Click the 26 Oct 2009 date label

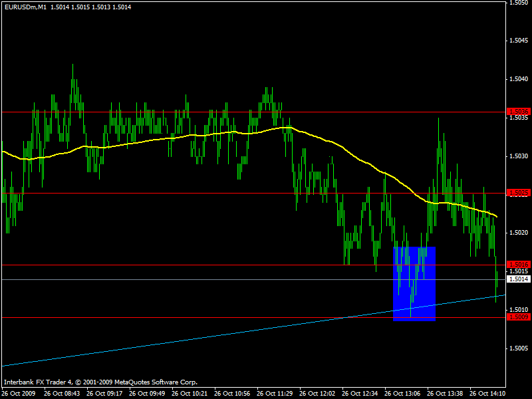[x=20, y=393]
